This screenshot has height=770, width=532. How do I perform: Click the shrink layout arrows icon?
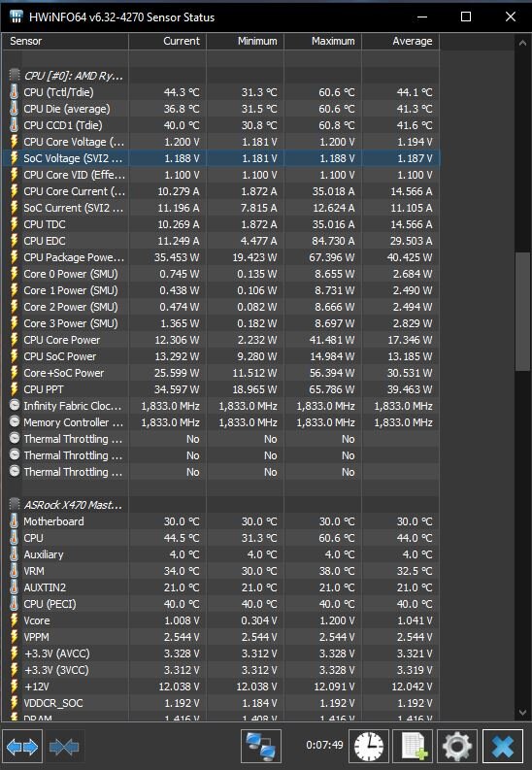coord(64,747)
